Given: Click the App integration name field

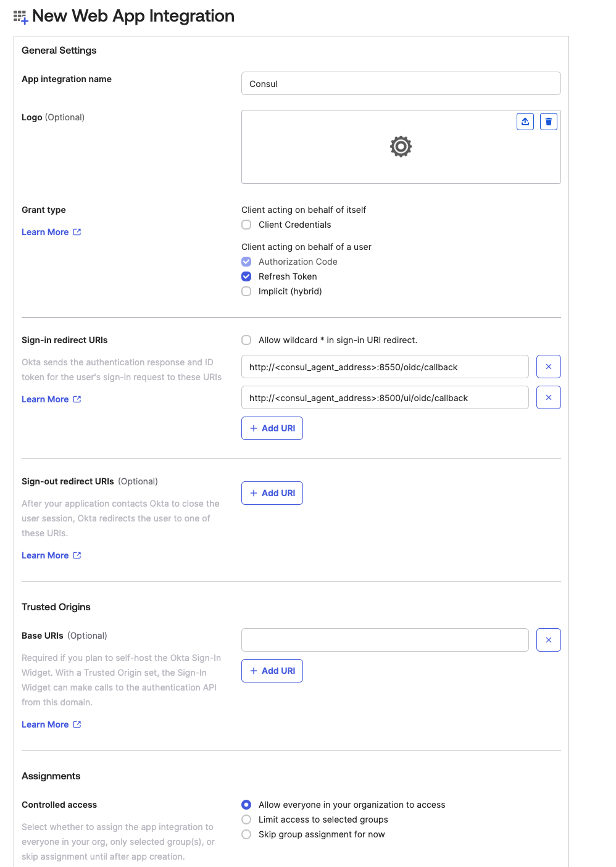Looking at the screenshot, I should pos(401,83).
